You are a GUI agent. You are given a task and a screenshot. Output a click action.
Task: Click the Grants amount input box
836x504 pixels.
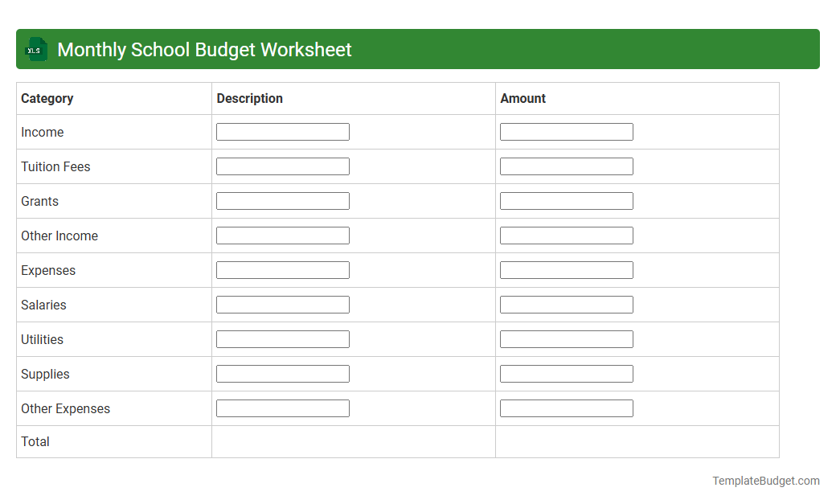(x=566, y=200)
